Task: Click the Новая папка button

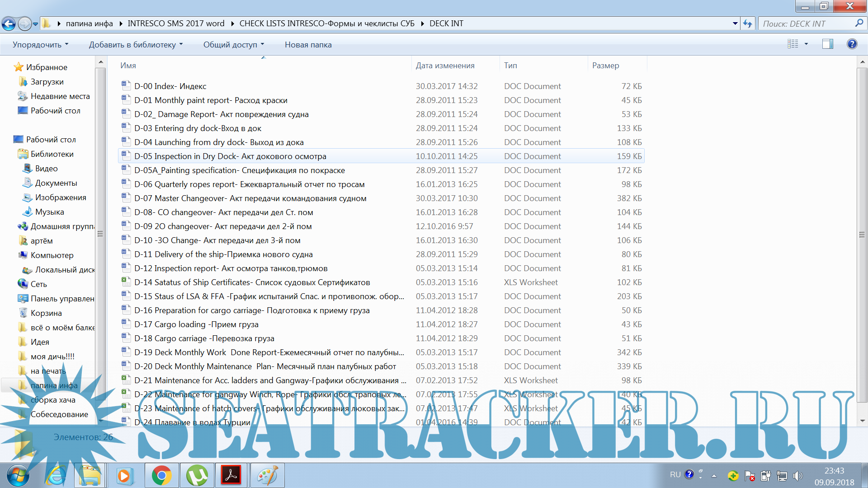Action: pyautogui.click(x=308, y=45)
